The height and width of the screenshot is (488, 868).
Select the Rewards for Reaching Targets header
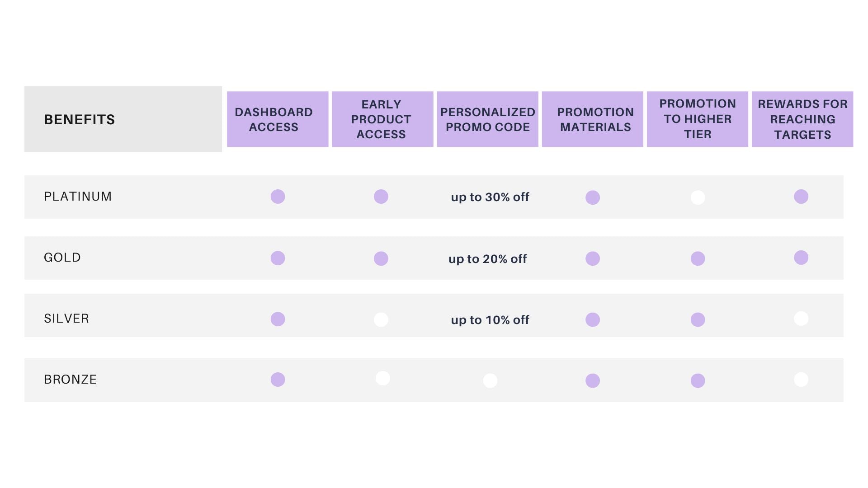click(x=802, y=119)
